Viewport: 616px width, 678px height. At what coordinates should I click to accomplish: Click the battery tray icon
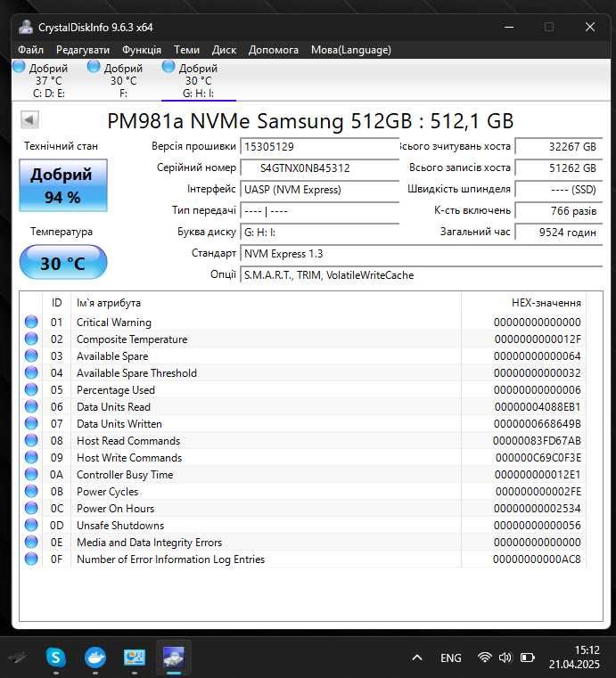click(x=528, y=658)
